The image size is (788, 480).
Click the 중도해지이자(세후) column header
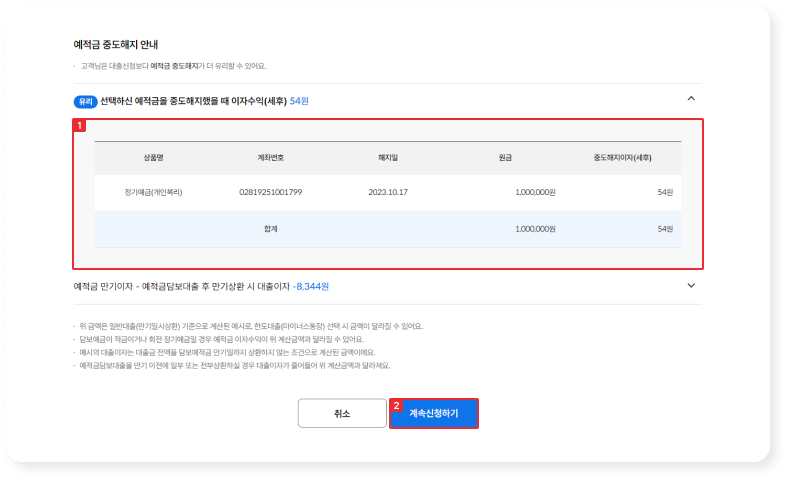622,157
